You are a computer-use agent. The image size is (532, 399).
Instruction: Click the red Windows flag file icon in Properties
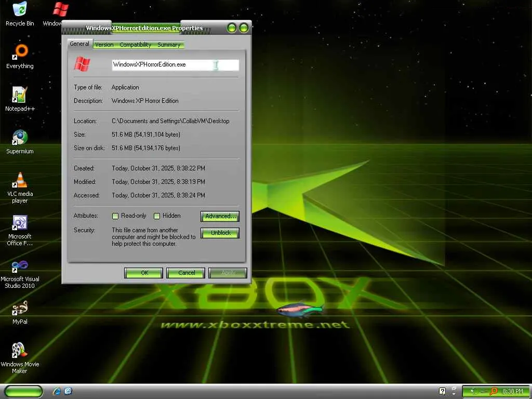82,64
